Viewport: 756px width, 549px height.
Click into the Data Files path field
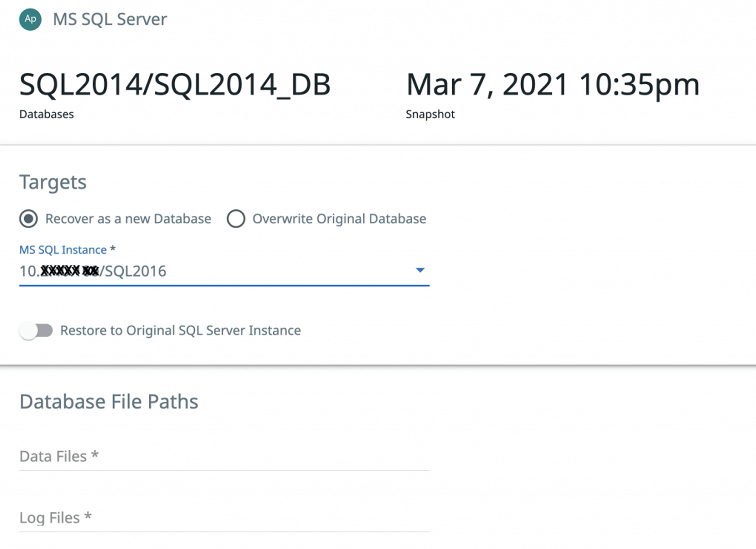click(x=224, y=457)
